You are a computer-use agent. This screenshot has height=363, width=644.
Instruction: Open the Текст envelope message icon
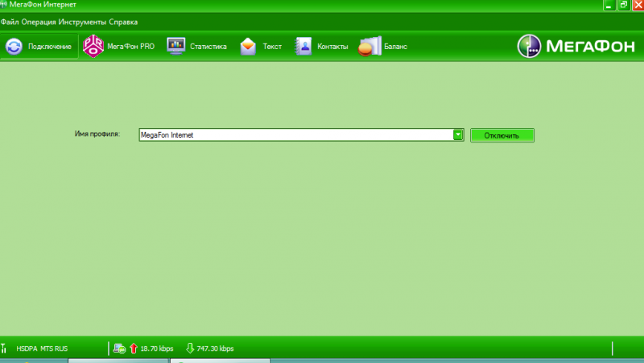tap(248, 47)
